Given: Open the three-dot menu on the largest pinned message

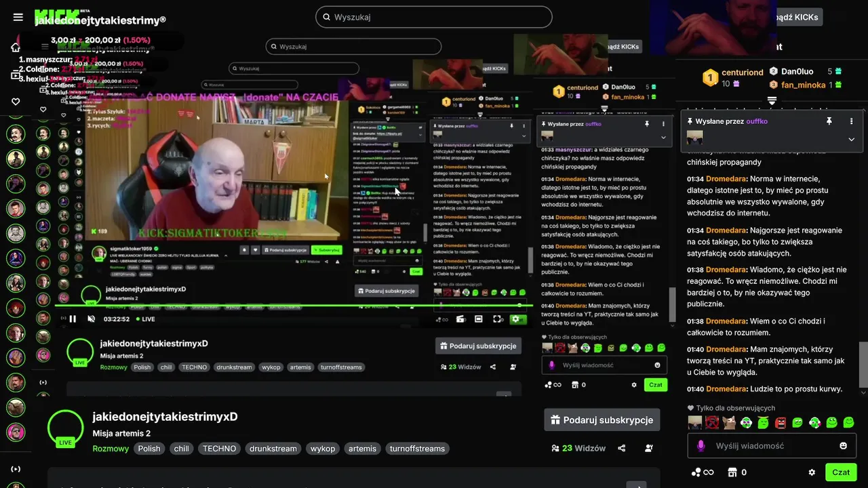Looking at the screenshot, I should (x=852, y=121).
